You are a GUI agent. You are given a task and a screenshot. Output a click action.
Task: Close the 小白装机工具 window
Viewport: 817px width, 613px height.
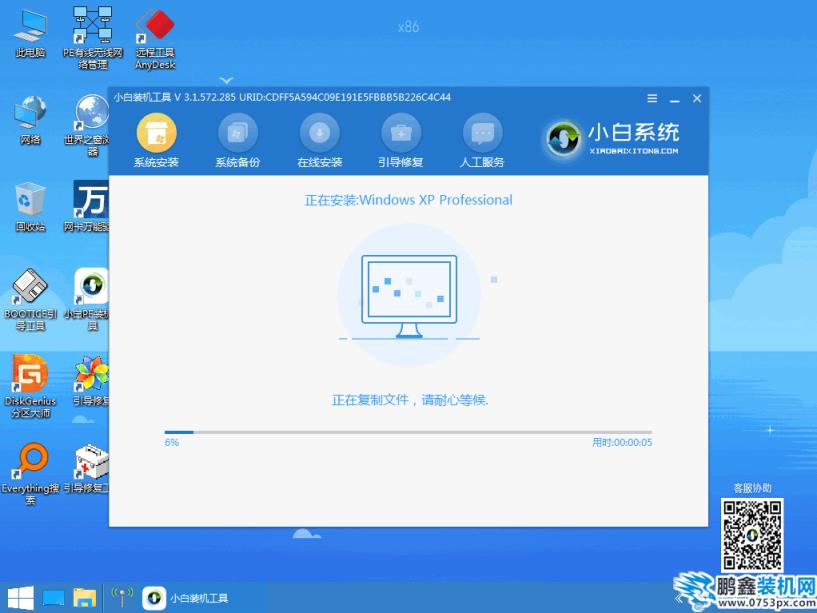tap(697, 98)
